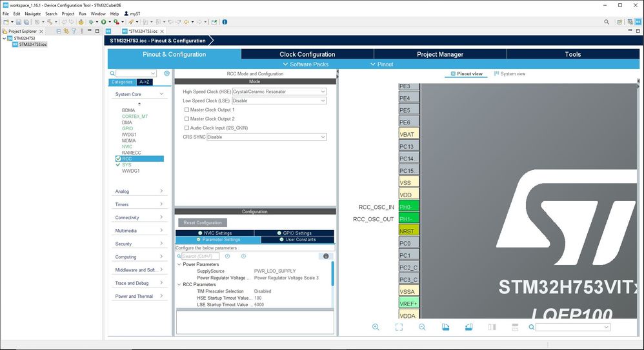
Task: Click the green Run icon
Action: click(x=103, y=22)
